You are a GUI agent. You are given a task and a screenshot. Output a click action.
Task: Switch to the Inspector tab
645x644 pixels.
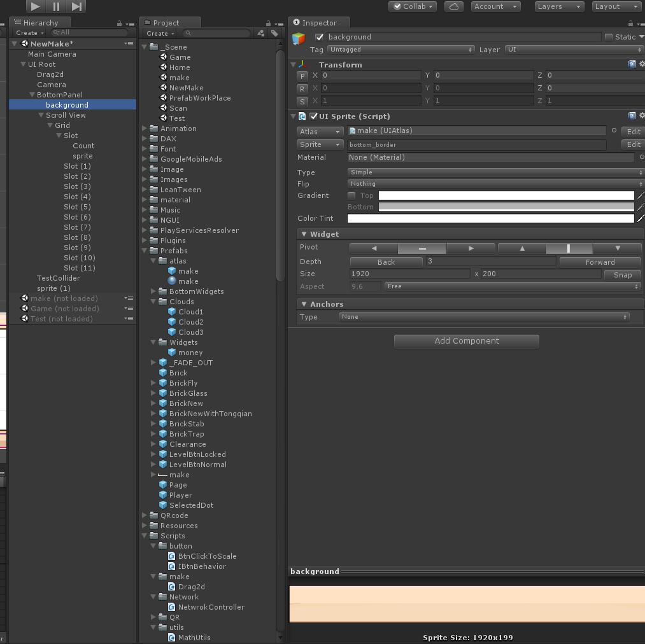point(319,23)
